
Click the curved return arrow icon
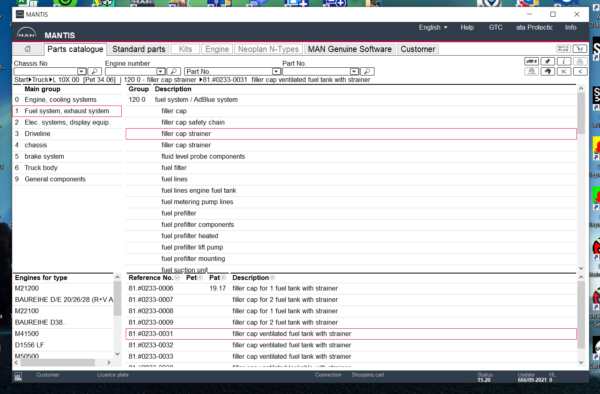(x=548, y=72)
